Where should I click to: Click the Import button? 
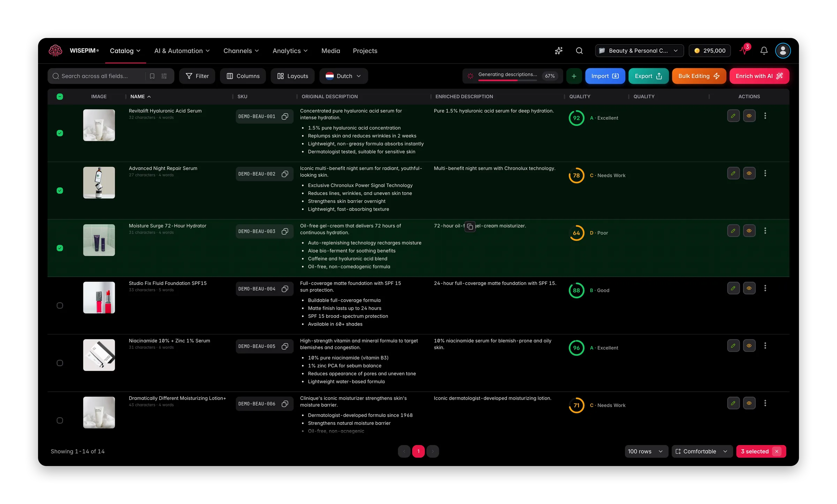[x=605, y=76]
